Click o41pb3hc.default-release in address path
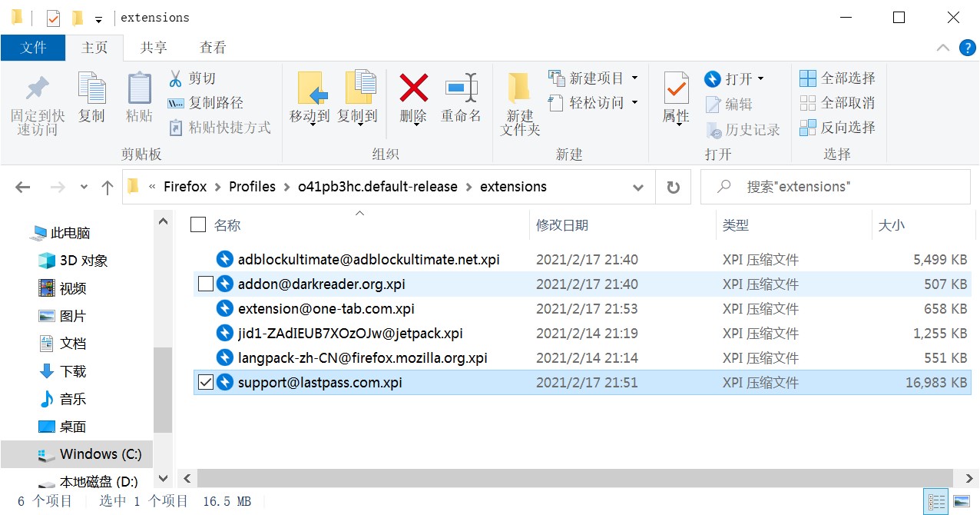The width and height of the screenshot is (980, 515). pyautogui.click(x=378, y=187)
